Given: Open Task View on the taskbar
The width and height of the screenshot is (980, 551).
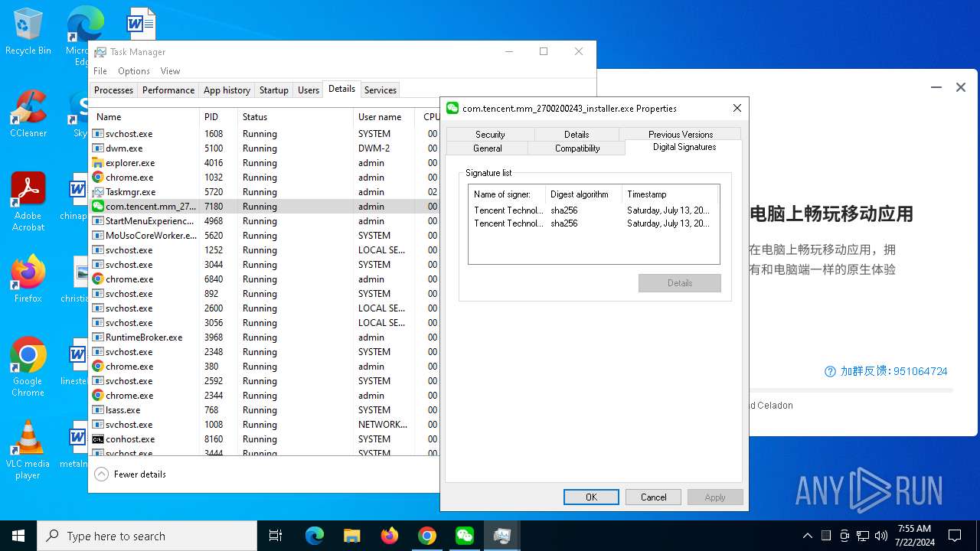Looking at the screenshot, I should click(276, 536).
